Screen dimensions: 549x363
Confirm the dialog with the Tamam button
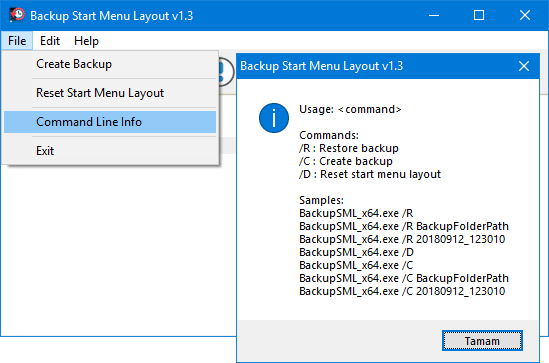point(482,341)
